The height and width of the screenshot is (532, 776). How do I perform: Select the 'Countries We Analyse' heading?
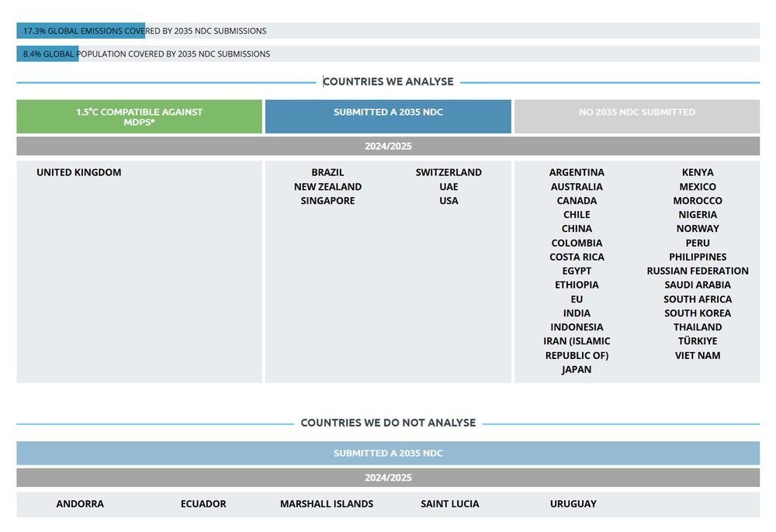[388, 81]
